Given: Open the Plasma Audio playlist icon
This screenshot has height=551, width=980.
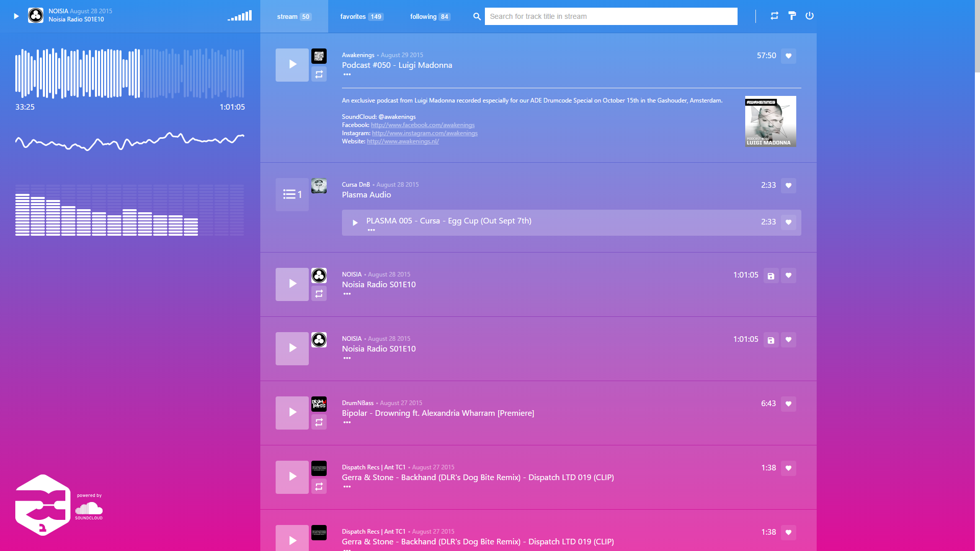Looking at the screenshot, I should [292, 194].
